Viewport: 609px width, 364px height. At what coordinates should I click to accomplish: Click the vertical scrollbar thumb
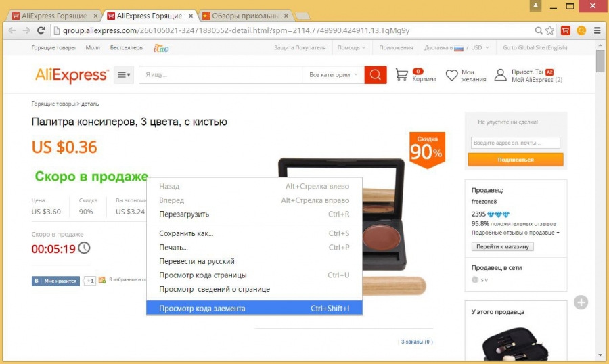pyautogui.click(x=600, y=61)
